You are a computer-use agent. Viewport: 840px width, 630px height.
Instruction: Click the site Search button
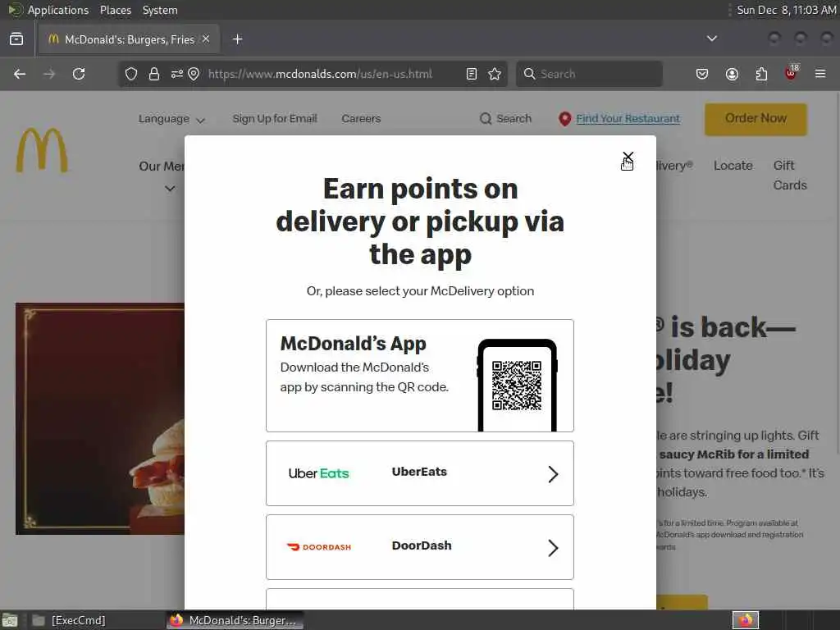coord(505,118)
